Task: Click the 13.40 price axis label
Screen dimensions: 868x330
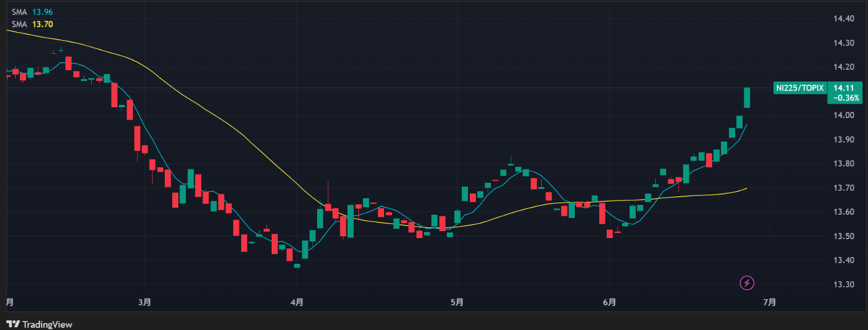Action: 843,261
